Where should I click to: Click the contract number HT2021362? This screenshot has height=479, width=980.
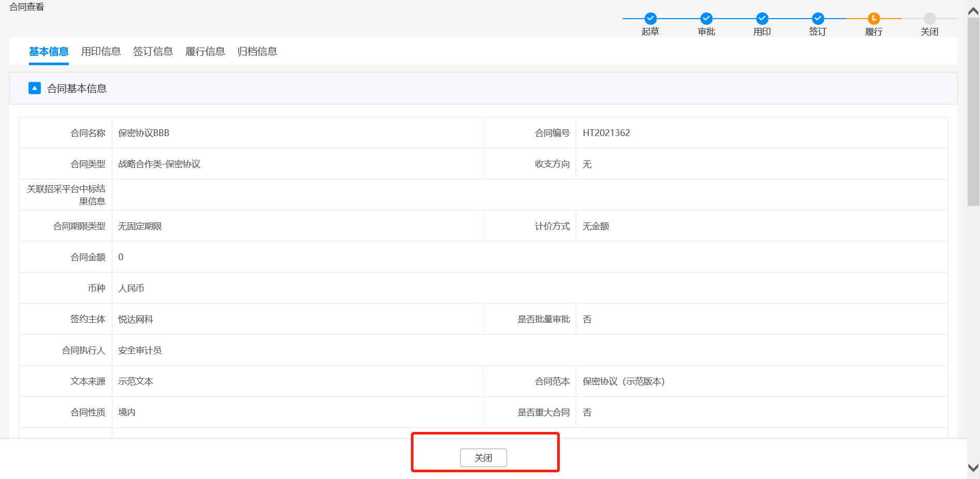click(606, 133)
